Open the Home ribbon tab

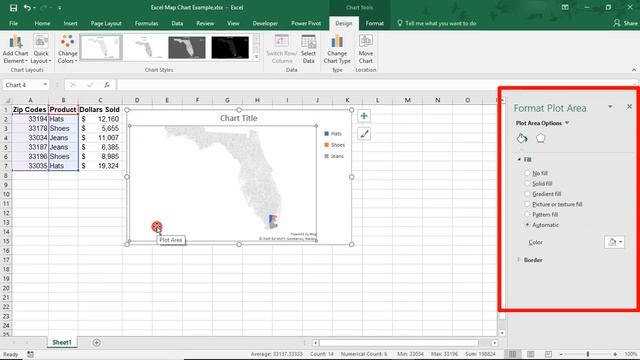(x=42, y=23)
